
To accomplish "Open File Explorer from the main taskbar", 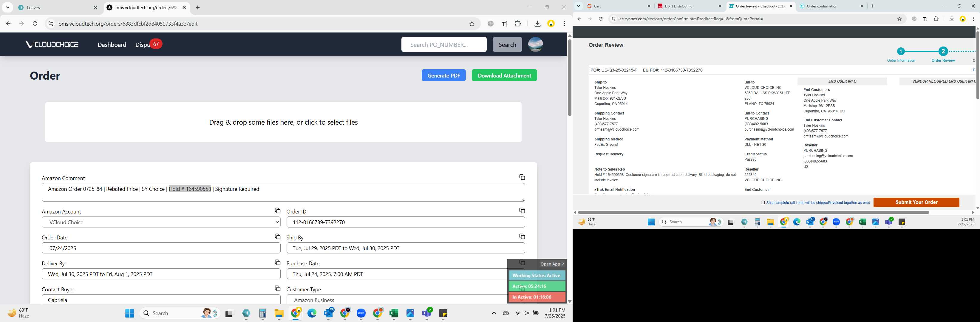I will click(279, 313).
